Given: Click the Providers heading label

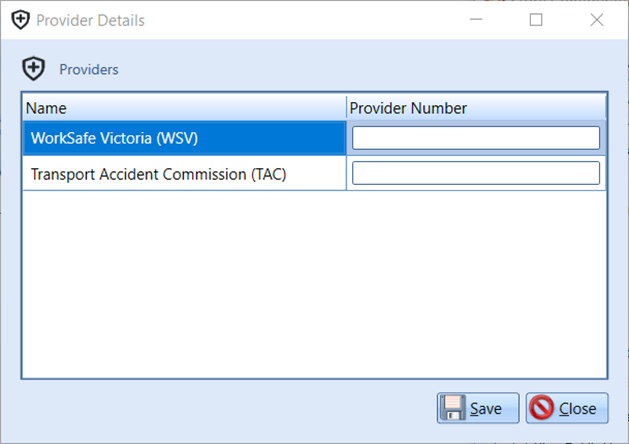Looking at the screenshot, I should coord(89,69).
